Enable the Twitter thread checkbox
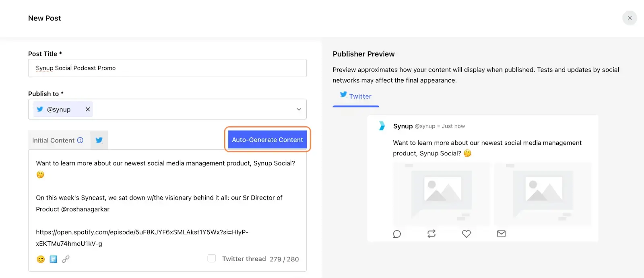This screenshot has width=644, height=278. [x=211, y=258]
